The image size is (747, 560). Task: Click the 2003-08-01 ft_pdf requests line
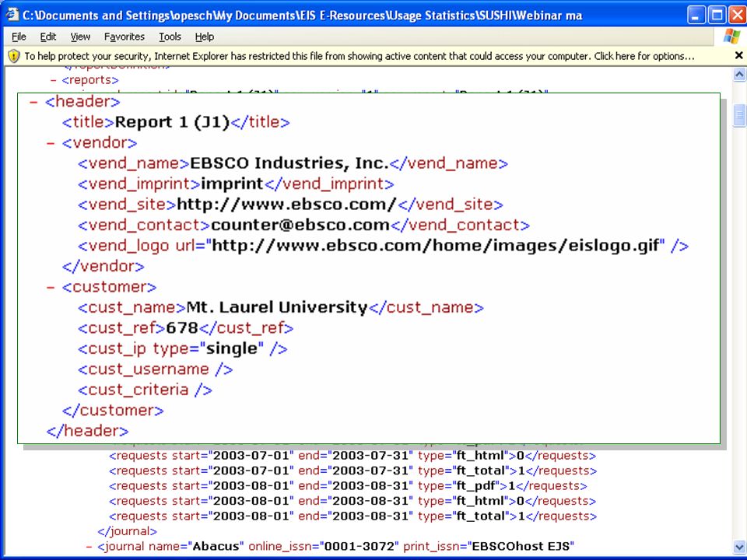[x=348, y=486]
